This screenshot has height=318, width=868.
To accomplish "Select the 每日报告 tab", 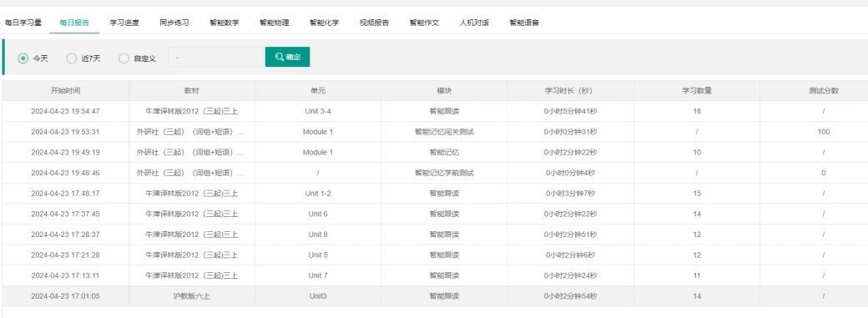I will pyautogui.click(x=74, y=23).
